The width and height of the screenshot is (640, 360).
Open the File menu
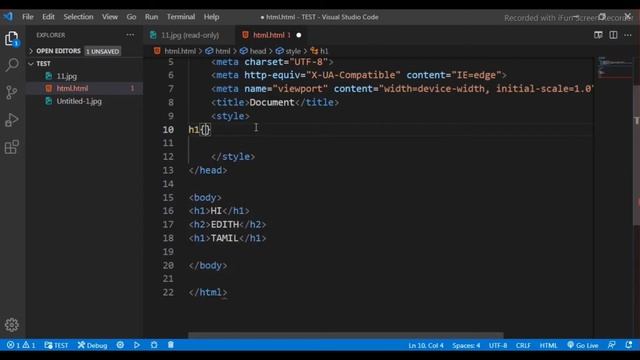pyautogui.click(x=28, y=17)
